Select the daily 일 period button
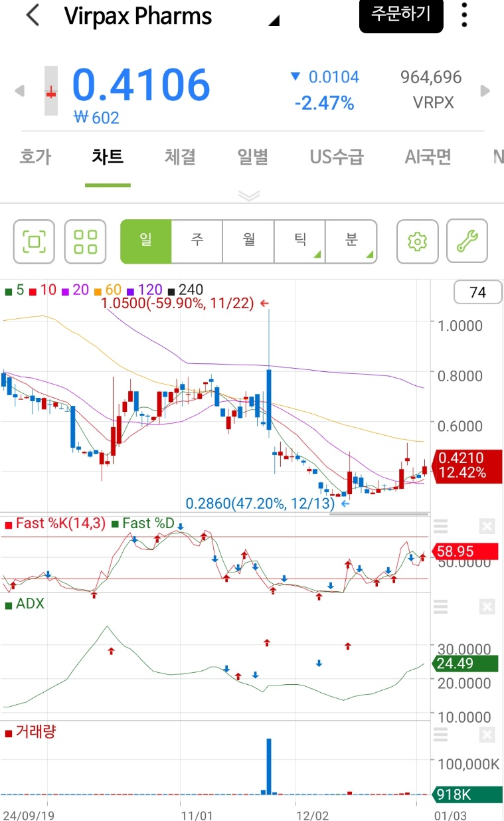This screenshot has width=504, height=821. (x=145, y=240)
